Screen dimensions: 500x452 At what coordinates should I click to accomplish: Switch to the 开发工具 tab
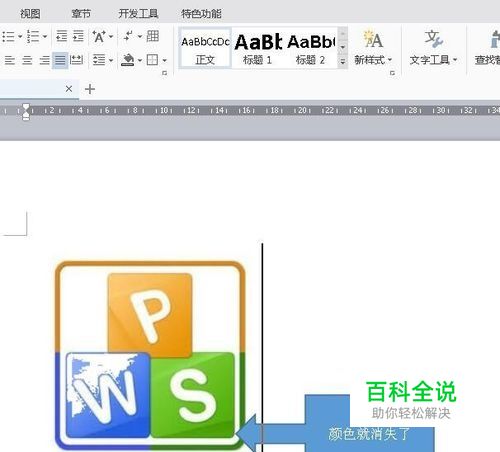138,14
